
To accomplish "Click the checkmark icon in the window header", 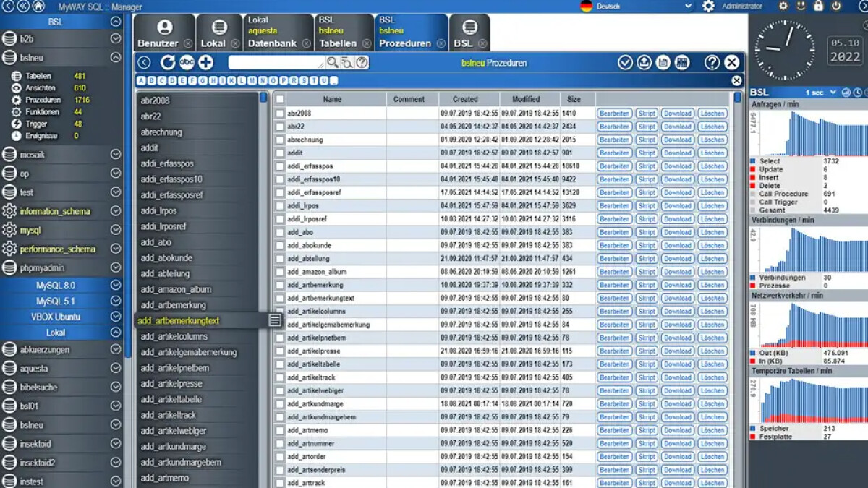I will click(x=625, y=62).
